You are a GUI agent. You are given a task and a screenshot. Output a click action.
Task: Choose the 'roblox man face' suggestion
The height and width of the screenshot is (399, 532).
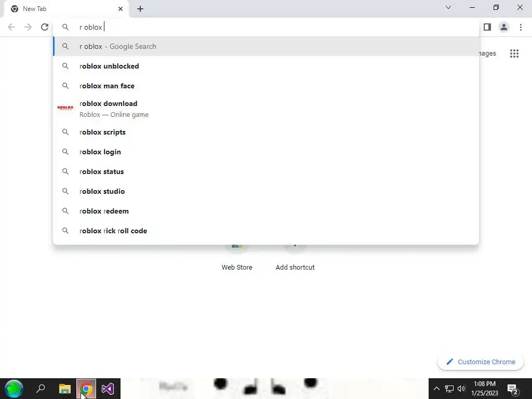(266, 86)
